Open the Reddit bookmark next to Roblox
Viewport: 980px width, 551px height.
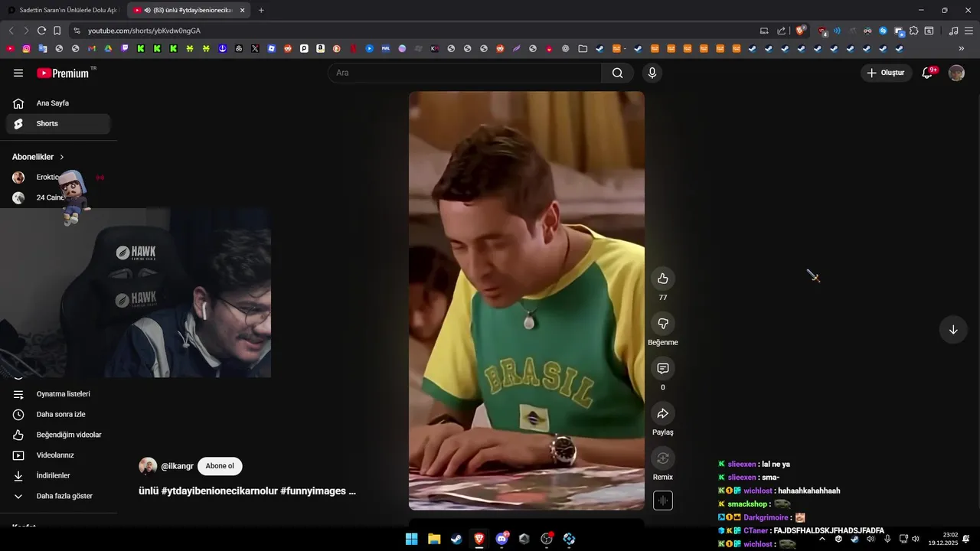point(288,48)
